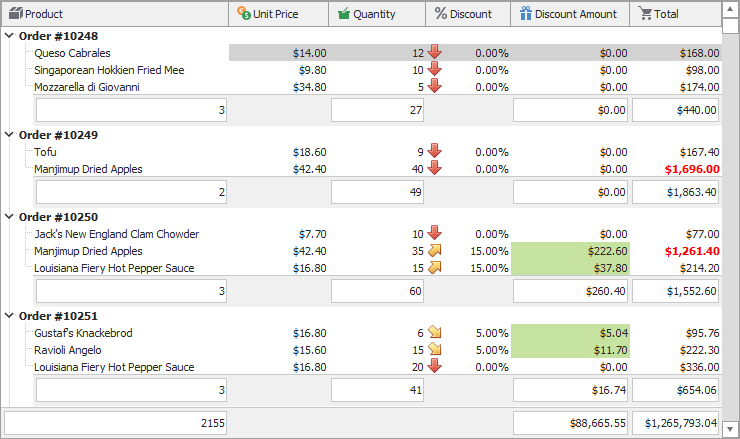The image size is (740, 439).
Task: Click the Discount percent icon
Action: [441, 14]
